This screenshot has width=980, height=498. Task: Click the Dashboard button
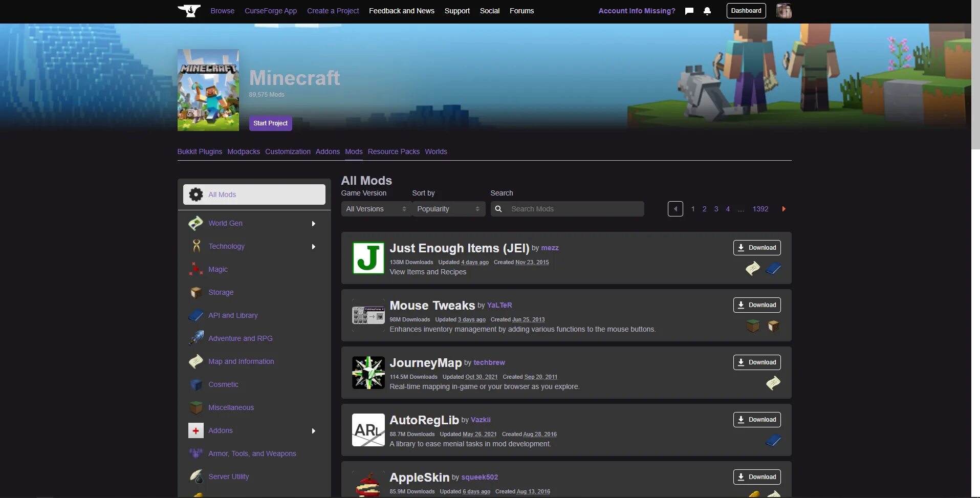point(746,11)
